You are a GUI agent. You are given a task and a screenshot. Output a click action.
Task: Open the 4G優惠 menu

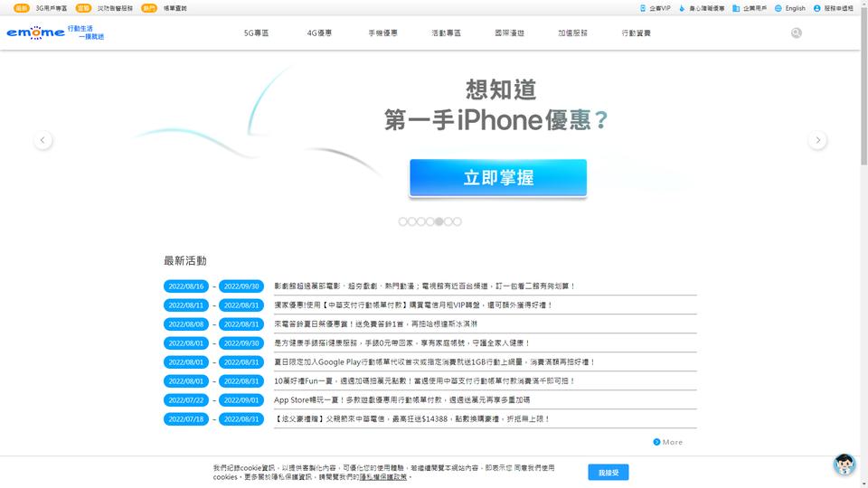click(x=319, y=33)
